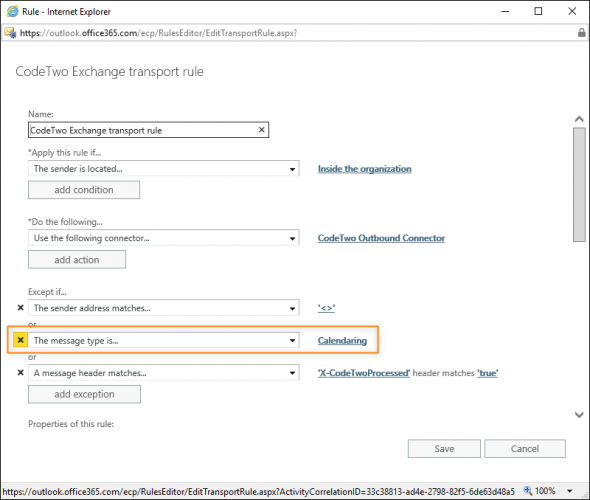Screen dimensions: 590x500
Task: Open 'The sender address matches...' dropdown
Action: (x=164, y=308)
